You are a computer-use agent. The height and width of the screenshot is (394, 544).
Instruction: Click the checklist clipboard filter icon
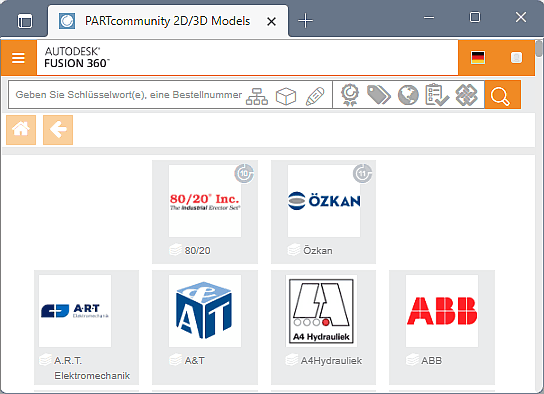(437, 95)
